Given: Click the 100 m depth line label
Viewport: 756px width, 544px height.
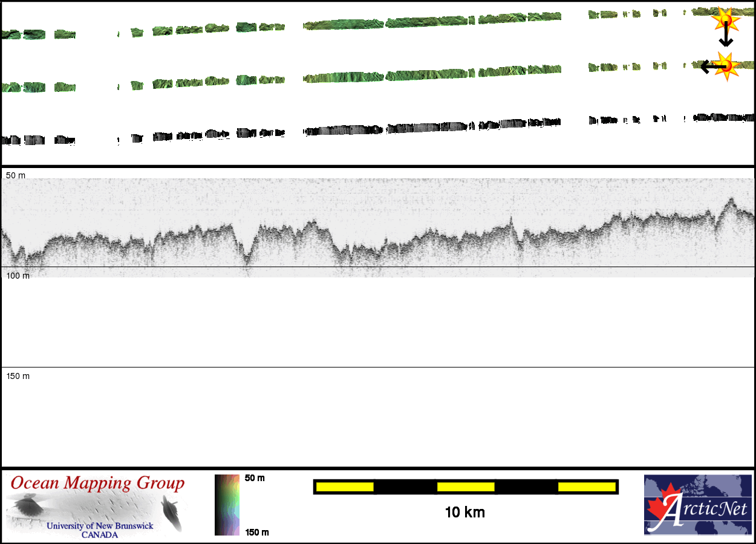Looking at the screenshot, I should pyautogui.click(x=18, y=276).
